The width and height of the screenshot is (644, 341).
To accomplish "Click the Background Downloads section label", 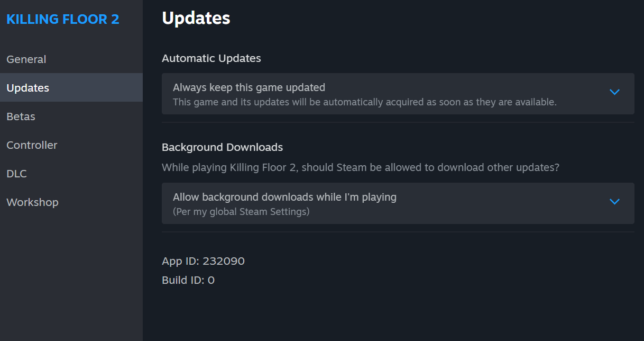I will pos(222,147).
